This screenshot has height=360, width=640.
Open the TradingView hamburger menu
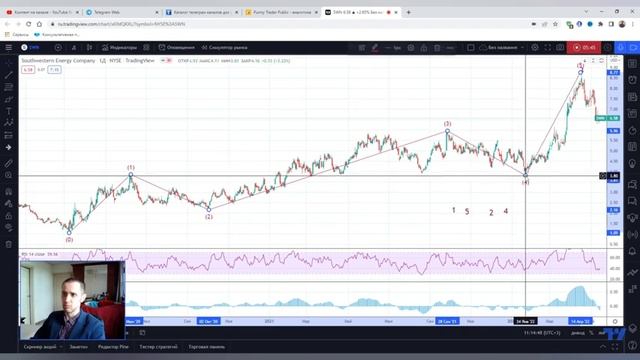(x=9, y=48)
